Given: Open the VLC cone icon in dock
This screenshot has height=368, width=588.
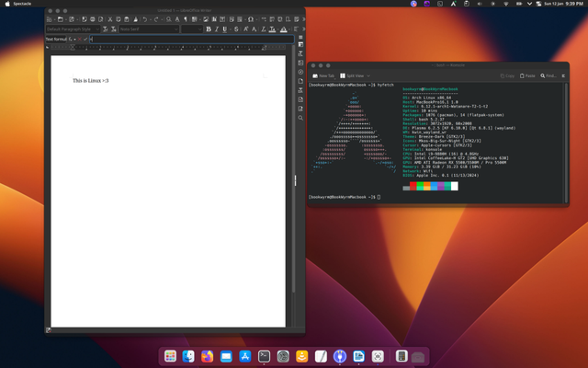Looking at the screenshot, I should point(302,356).
